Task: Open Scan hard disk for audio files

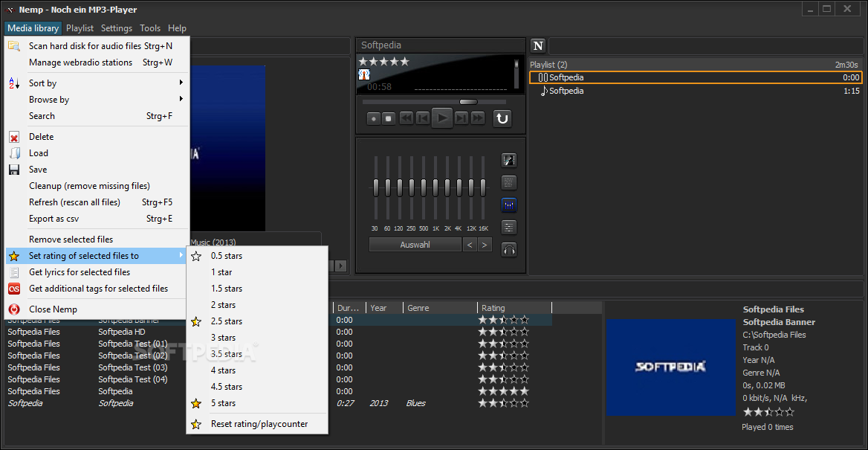Action: (97, 46)
